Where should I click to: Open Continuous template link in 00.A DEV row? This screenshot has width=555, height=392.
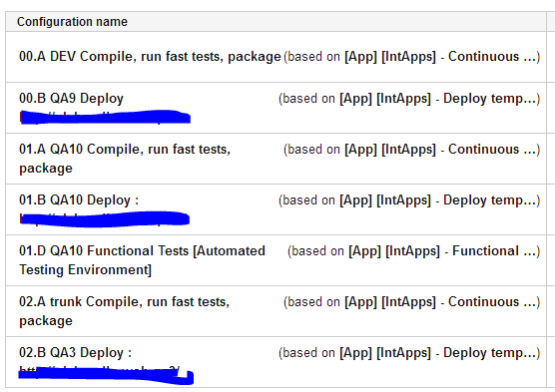pos(439,57)
